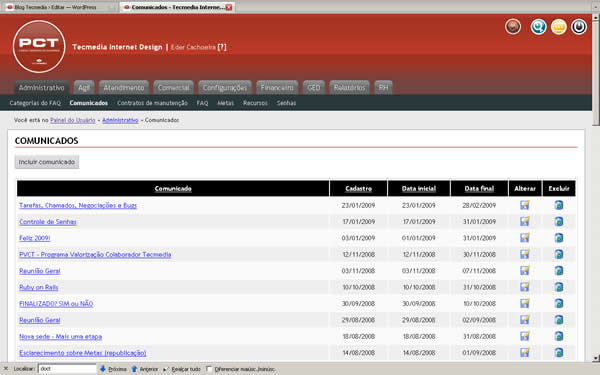
Task: Select the Relatórios tab
Action: click(349, 88)
